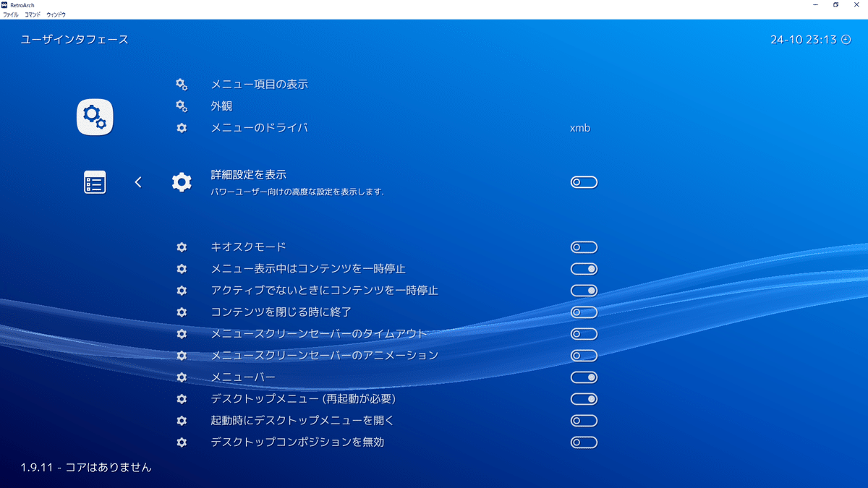868x488 pixels.
Task: Toggle メニュースクリーンセーバーのアニメーション switch
Action: (584, 356)
